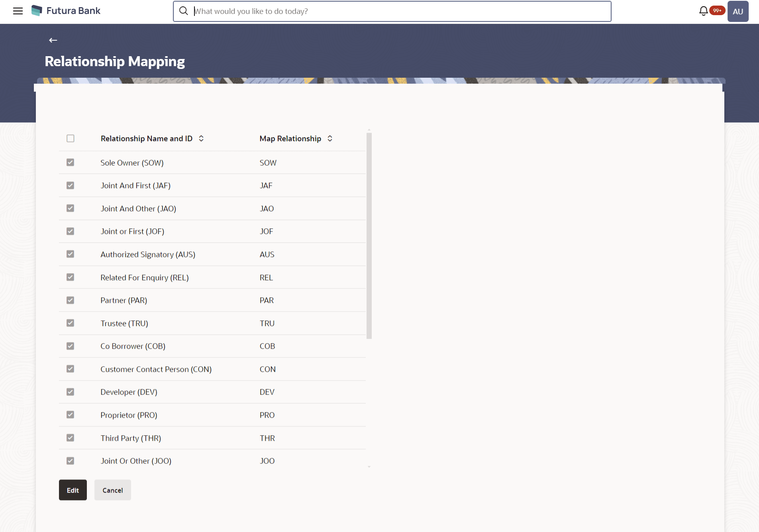Click the JAO mapped relationship value
The image size is (759, 532).
[x=267, y=208]
